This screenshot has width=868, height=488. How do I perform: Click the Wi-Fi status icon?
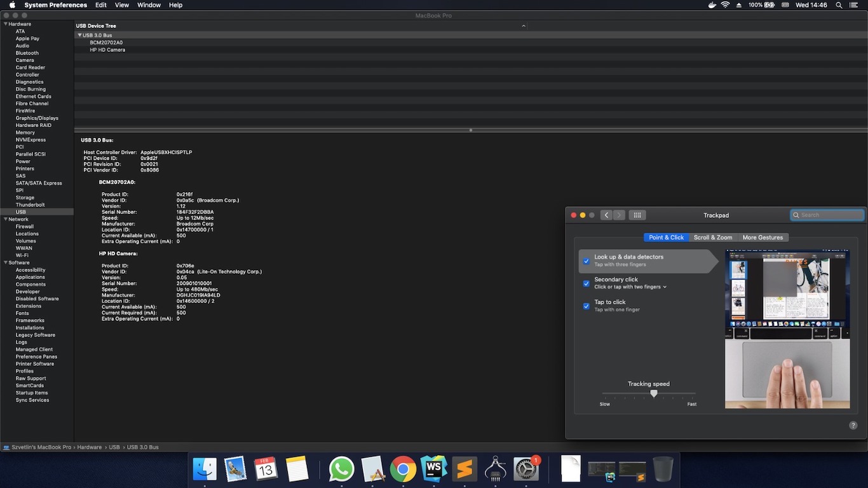tap(725, 5)
